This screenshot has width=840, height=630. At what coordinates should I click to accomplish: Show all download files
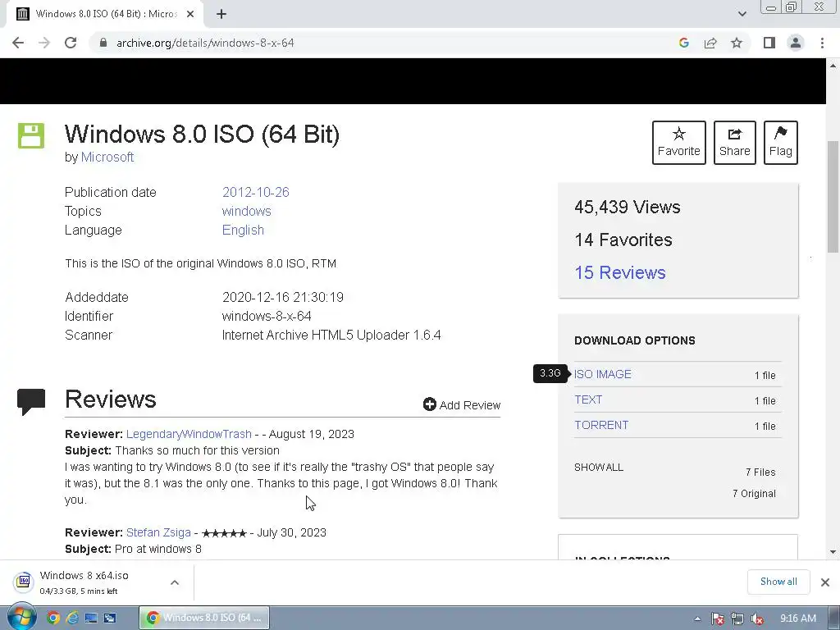[599, 467]
